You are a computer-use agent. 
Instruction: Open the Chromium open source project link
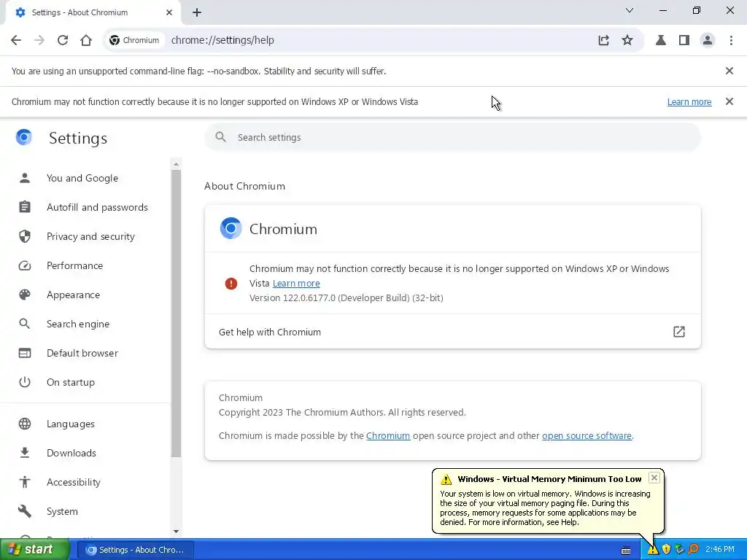(x=388, y=436)
